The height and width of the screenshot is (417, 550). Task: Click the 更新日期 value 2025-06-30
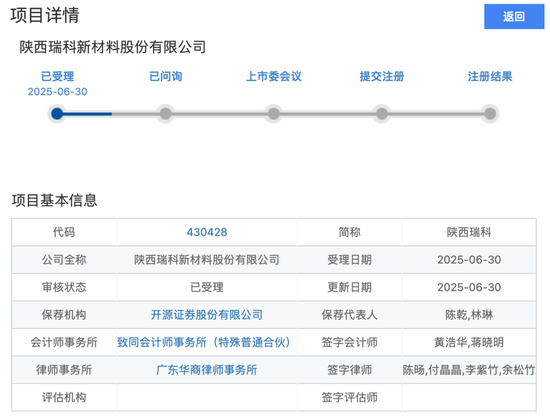pos(469,287)
